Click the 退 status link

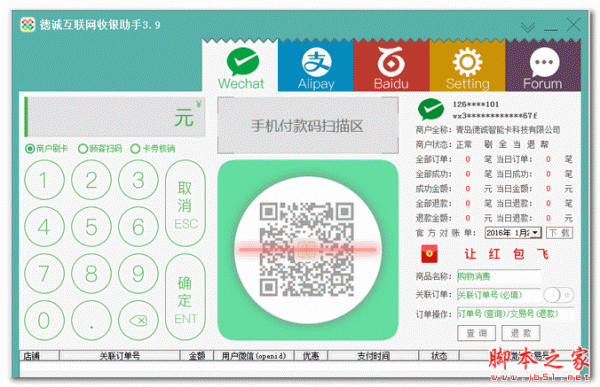click(531, 144)
